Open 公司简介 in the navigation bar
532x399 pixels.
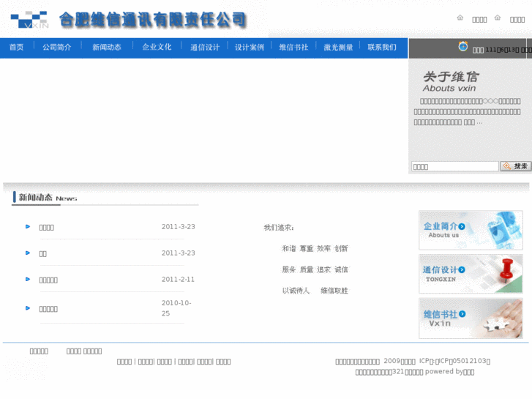[x=57, y=48]
